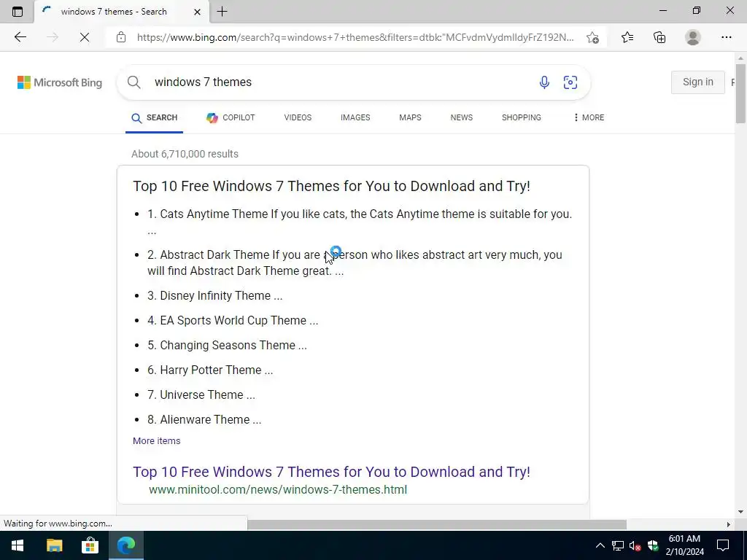747x560 pixels.
Task: Click the address bar URL
Action: [355, 37]
